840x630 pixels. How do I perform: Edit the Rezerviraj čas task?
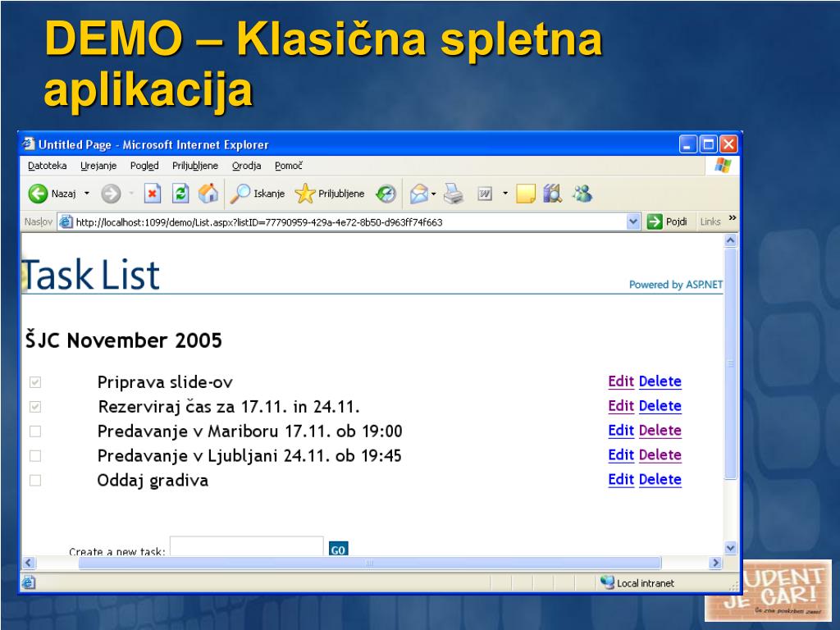click(x=621, y=406)
